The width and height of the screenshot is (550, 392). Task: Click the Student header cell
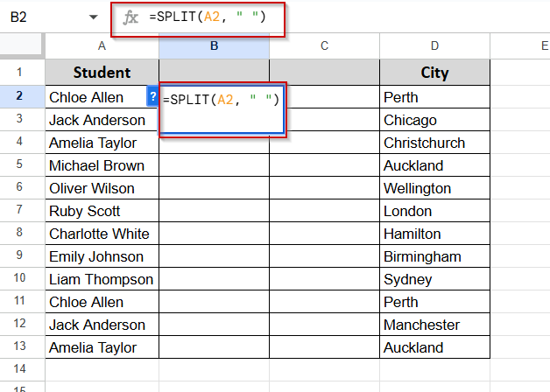pyautogui.click(x=102, y=73)
